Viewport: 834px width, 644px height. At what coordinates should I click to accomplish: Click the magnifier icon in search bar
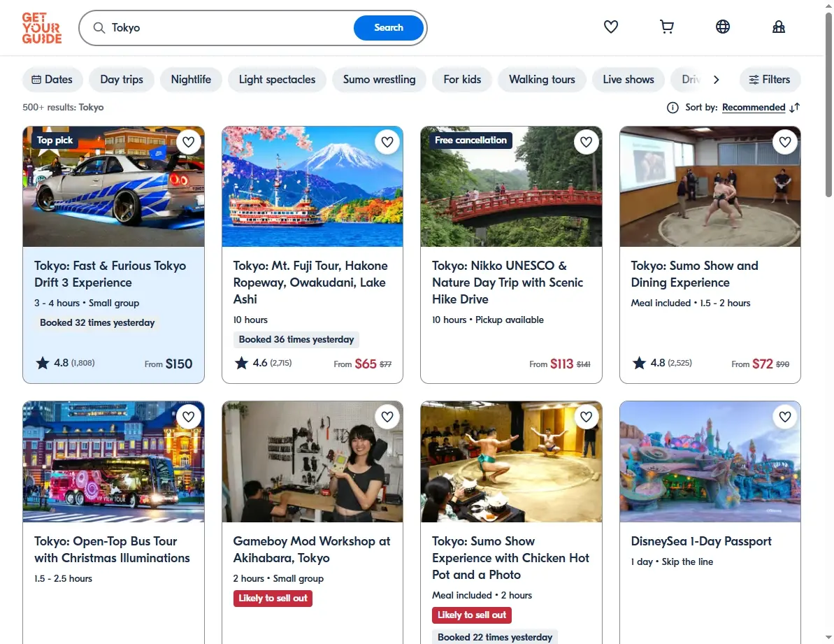point(99,28)
